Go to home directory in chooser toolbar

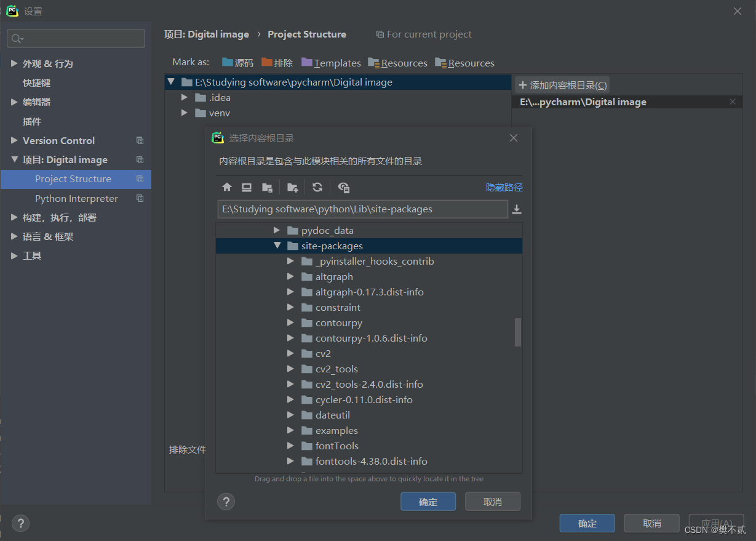(x=227, y=187)
